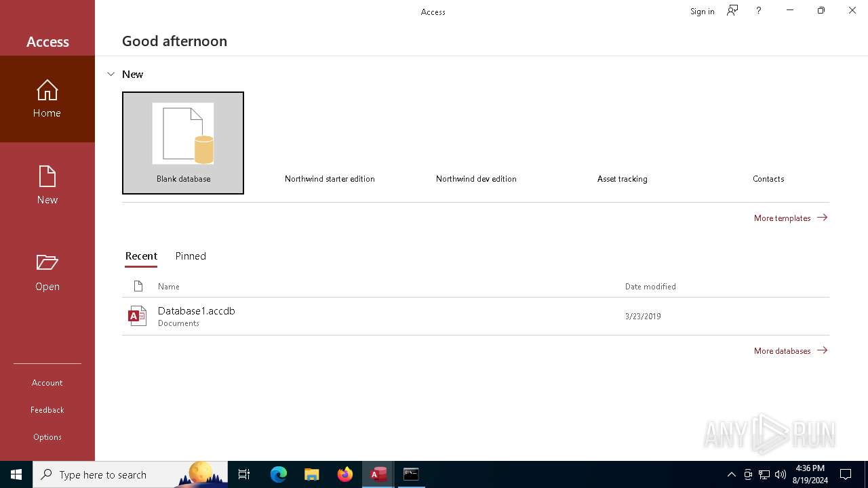The height and width of the screenshot is (488, 868).
Task: Open the network status tray icon
Action: (x=764, y=474)
